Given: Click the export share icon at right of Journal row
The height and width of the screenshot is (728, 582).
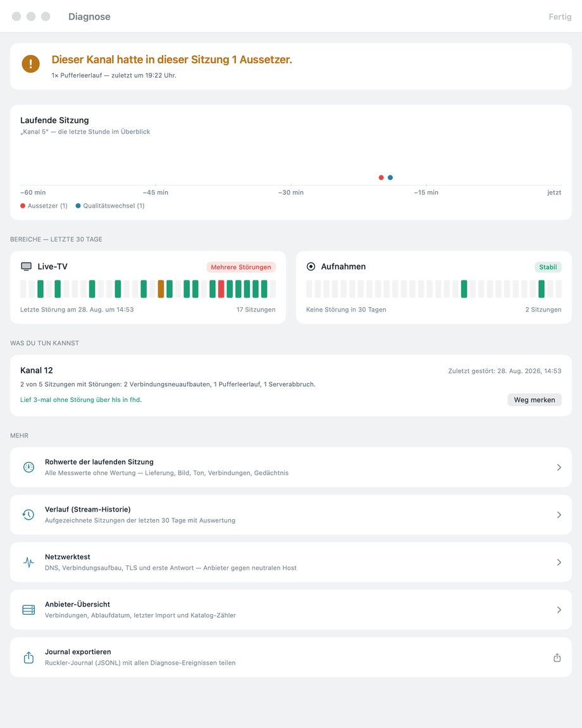Looking at the screenshot, I should click(x=557, y=658).
